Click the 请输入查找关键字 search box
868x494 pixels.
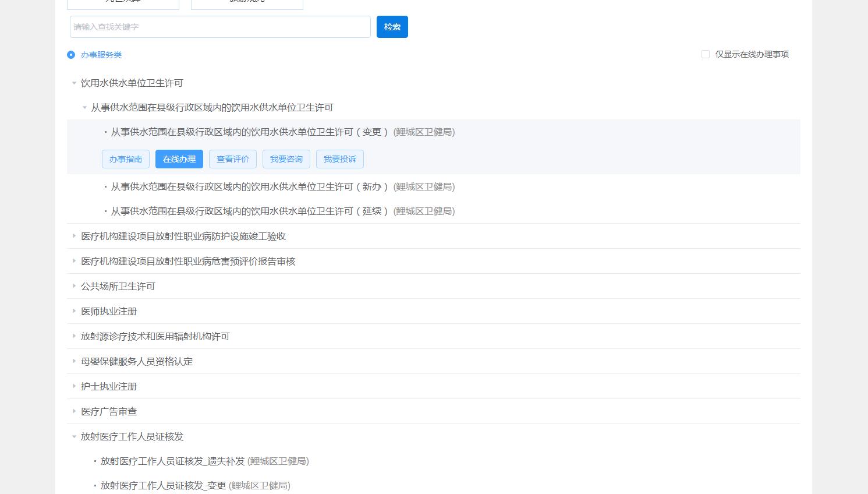(x=219, y=26)
